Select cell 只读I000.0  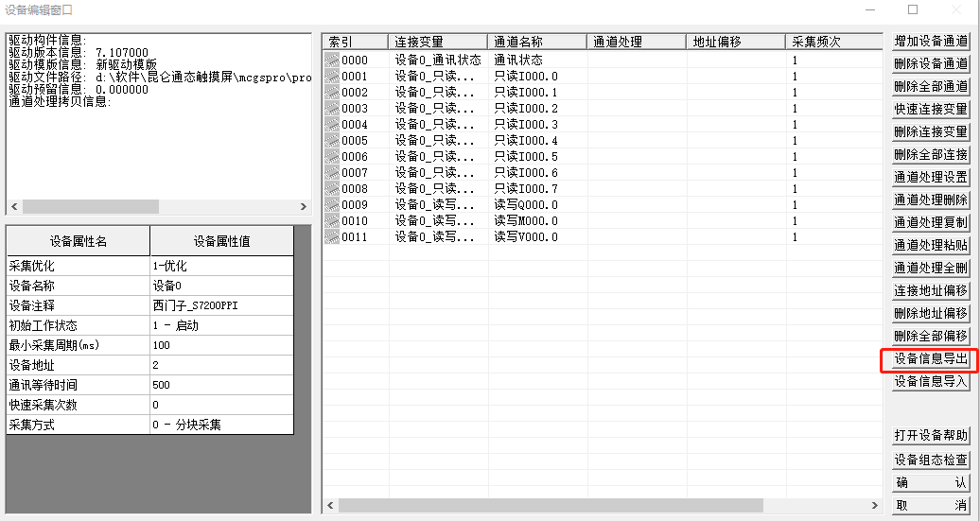tap(526, 77)
